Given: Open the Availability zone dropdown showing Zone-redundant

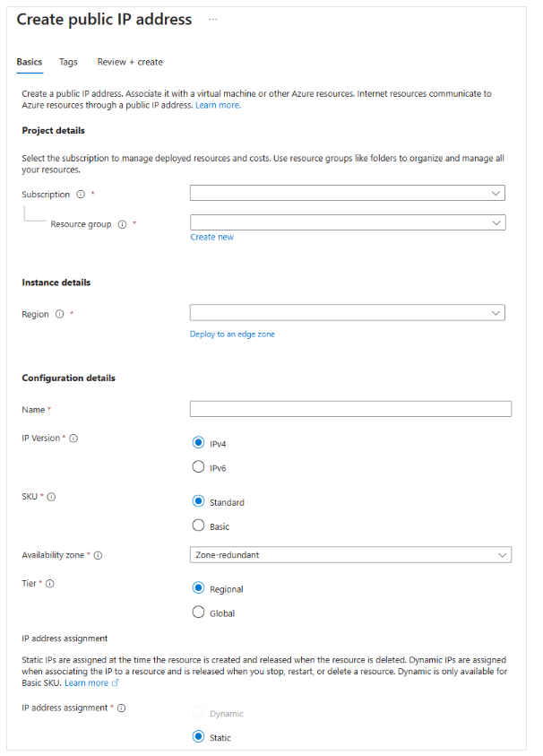Looking at the screenshot, I should 350,554.
